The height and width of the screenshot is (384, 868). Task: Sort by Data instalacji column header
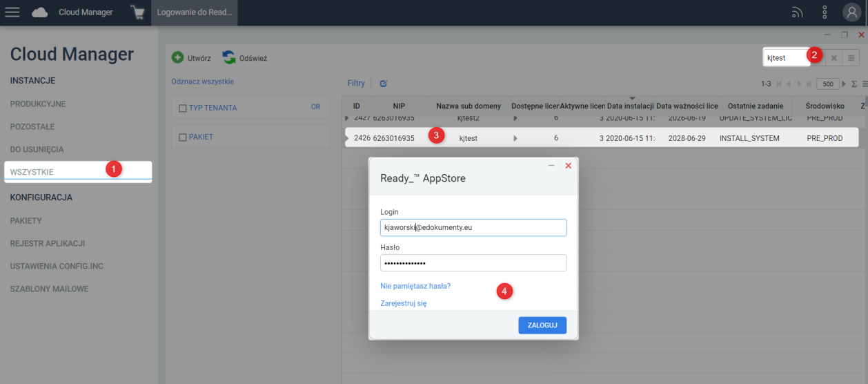click(x=630, y=106)
